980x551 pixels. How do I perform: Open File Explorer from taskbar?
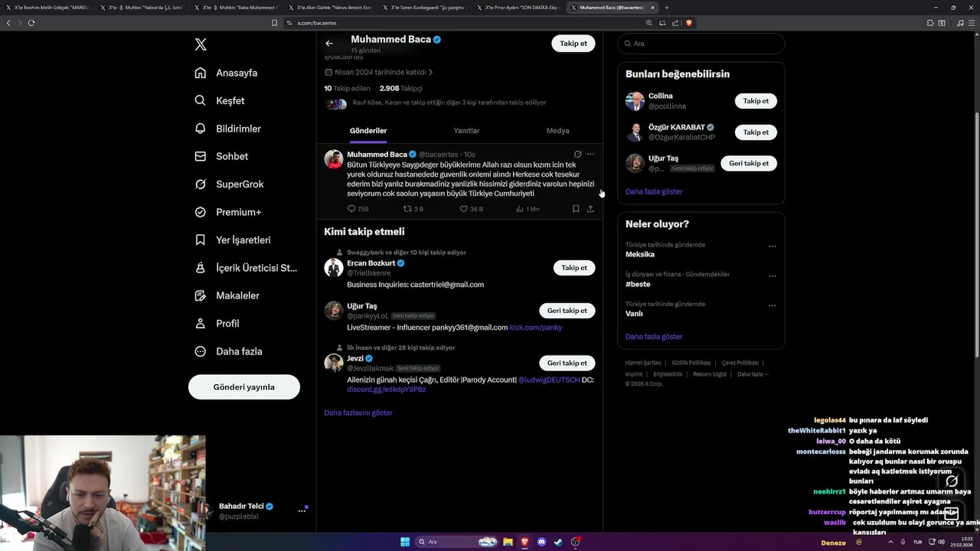(x=508, y=542)
